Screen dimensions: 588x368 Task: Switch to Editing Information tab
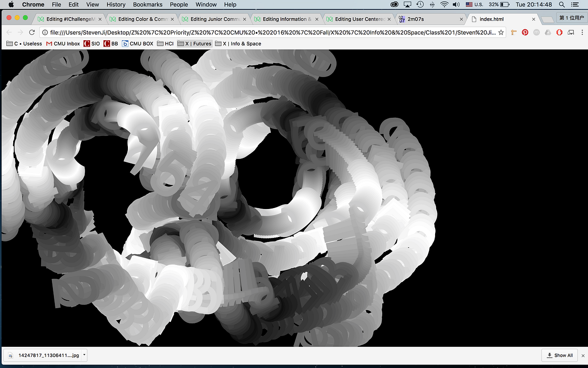[x=286, y=19]
